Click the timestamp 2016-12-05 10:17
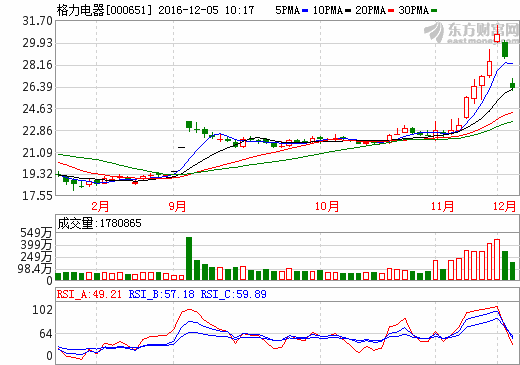Image resolution: width=520 pixels, height=365 pixels. coord(206,10)
